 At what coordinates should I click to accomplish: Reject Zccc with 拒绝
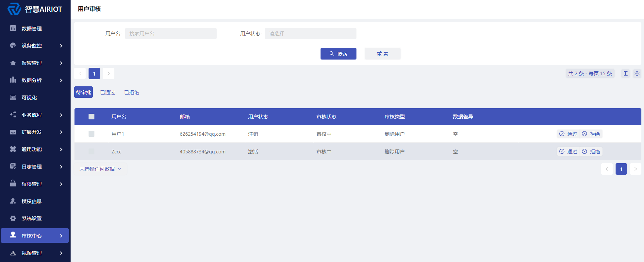[591, 151]
